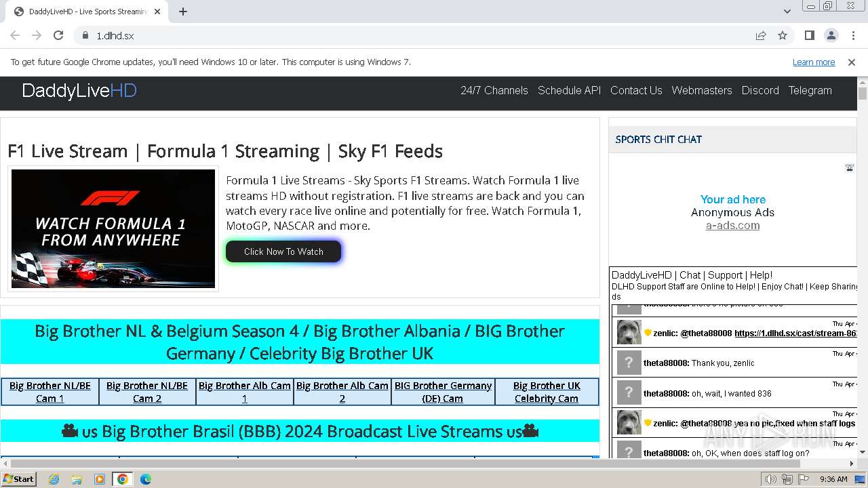Open the Learn more link
This screenshot has height=488, width=868.
[x=814, y=62]
